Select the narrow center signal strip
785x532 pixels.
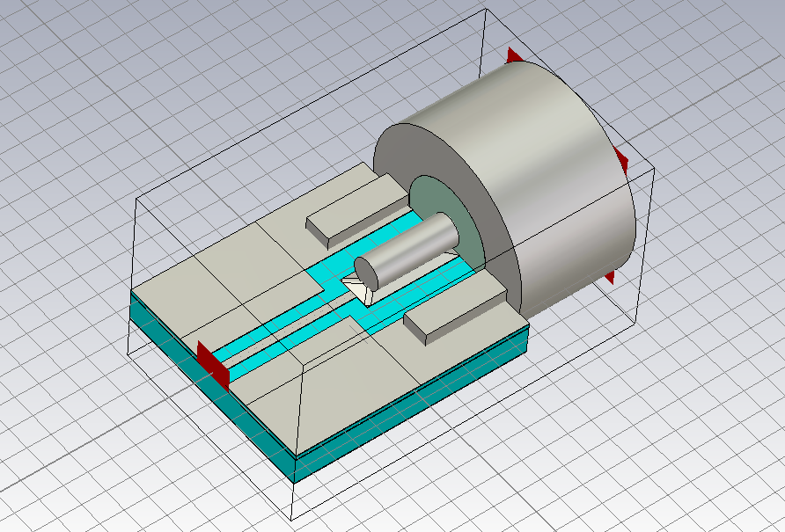(282, 324)
